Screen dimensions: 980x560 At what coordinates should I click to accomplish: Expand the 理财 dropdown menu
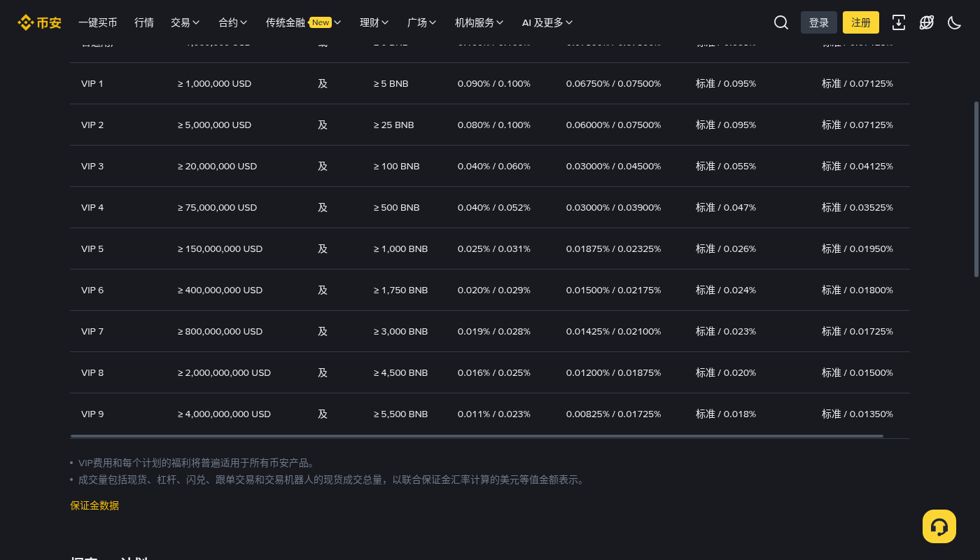(x=374, y=22)
